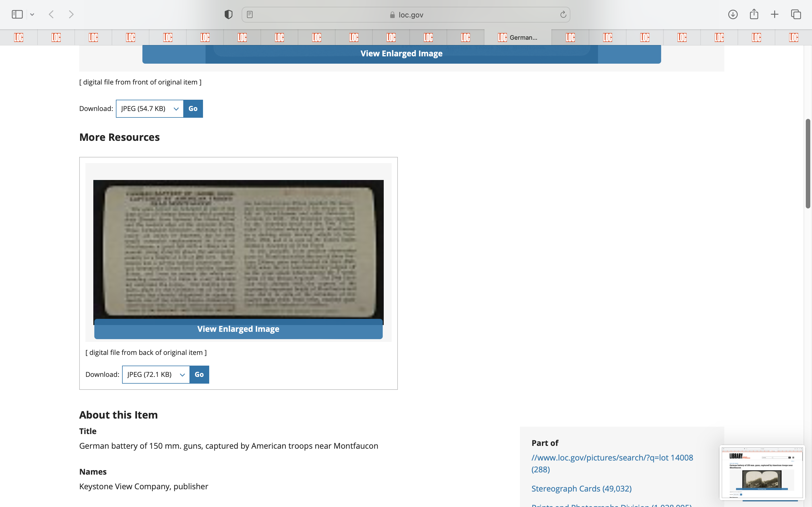Open the JPEG (54.7 KB) download dropdown
This screenshot has width=812, height=507.
point(150,109)
